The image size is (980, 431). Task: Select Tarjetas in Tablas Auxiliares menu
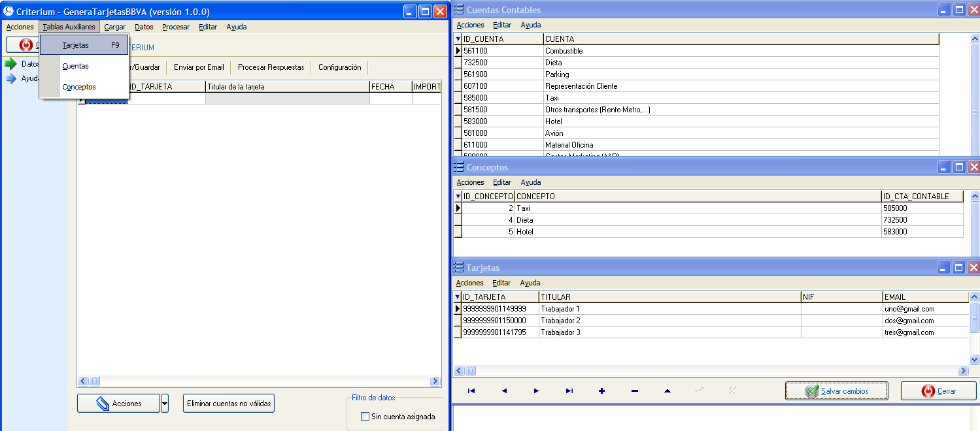click(x=84, y=45)
